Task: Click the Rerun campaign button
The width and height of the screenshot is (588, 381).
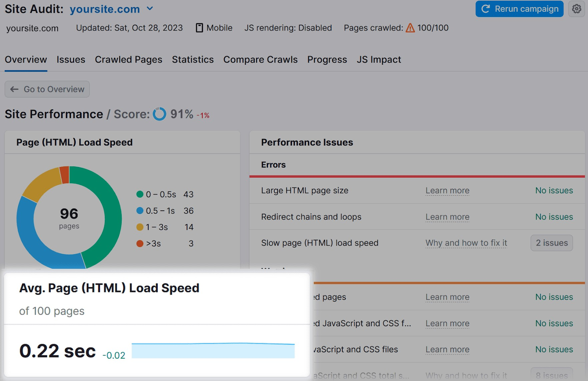Action: (519, 9)
